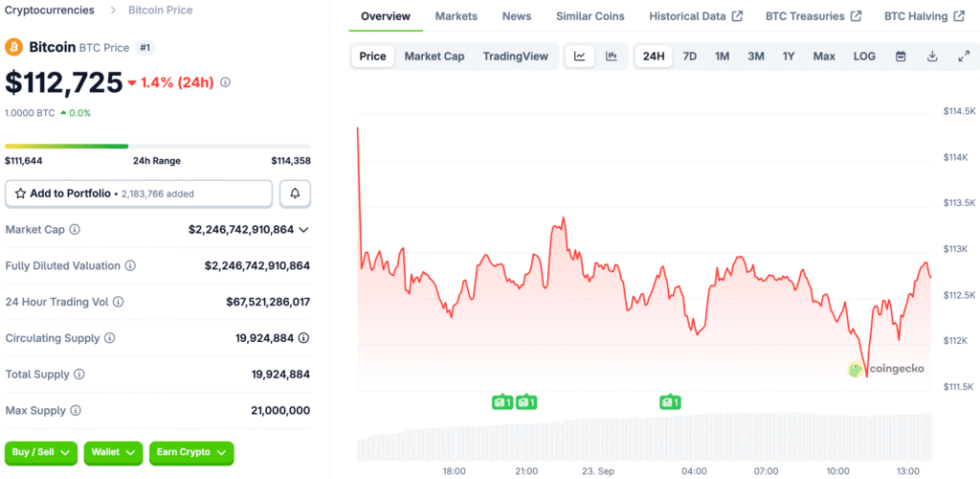Click the 24h Range progress bar
The image size is (980, 479).
pyautogui.click(x=158, y=146)
